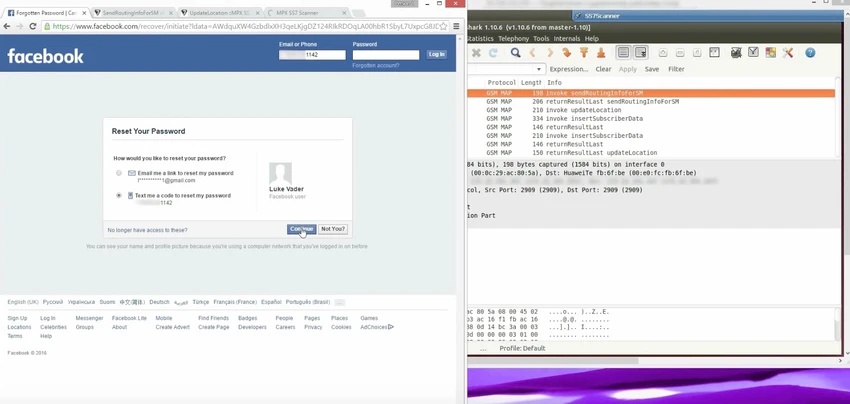Click the Chrome reload page icon
The width and height of the screenshot is (850, 404).
33,26
